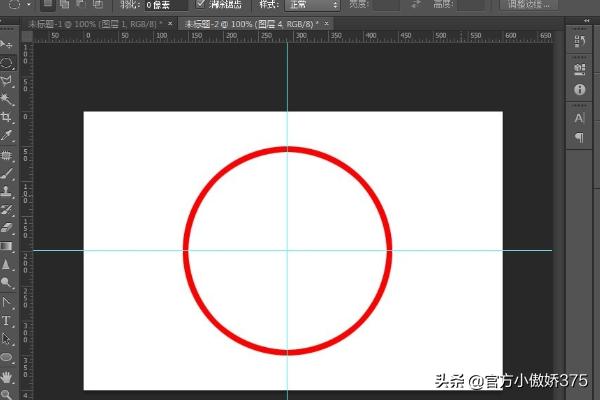Viewport: 600px width, 400px height.
Task: Click the 羽化 feather value field
Action: (166, 5)
